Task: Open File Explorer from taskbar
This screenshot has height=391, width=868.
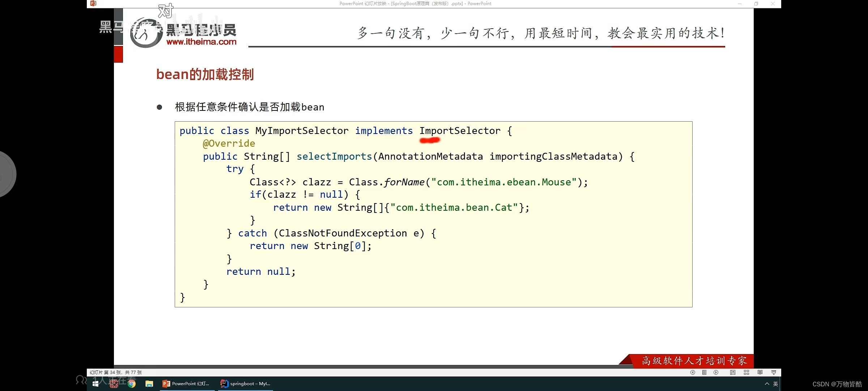Action: coord(149,384)
